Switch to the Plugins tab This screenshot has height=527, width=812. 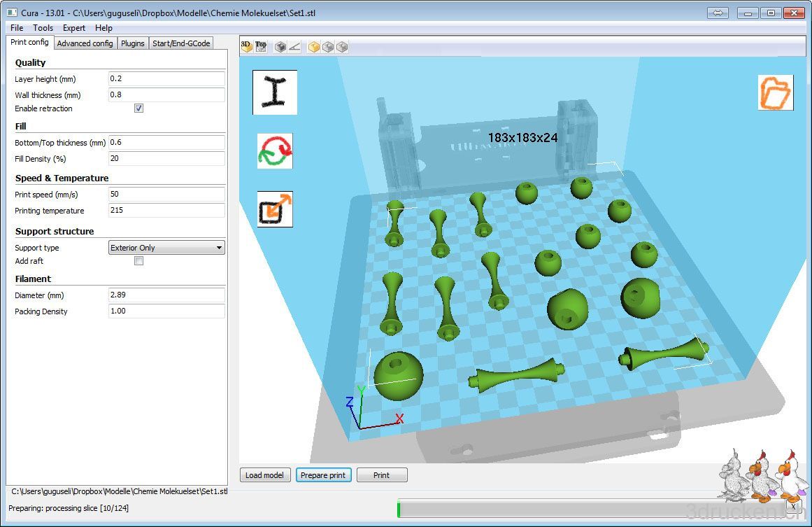coord(133,43)
